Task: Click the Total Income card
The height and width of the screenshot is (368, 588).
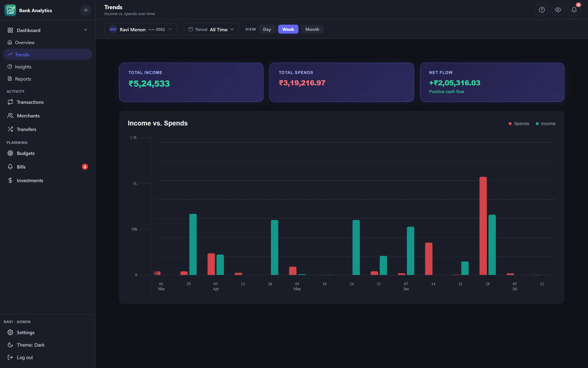Action: tap(191, 82)
